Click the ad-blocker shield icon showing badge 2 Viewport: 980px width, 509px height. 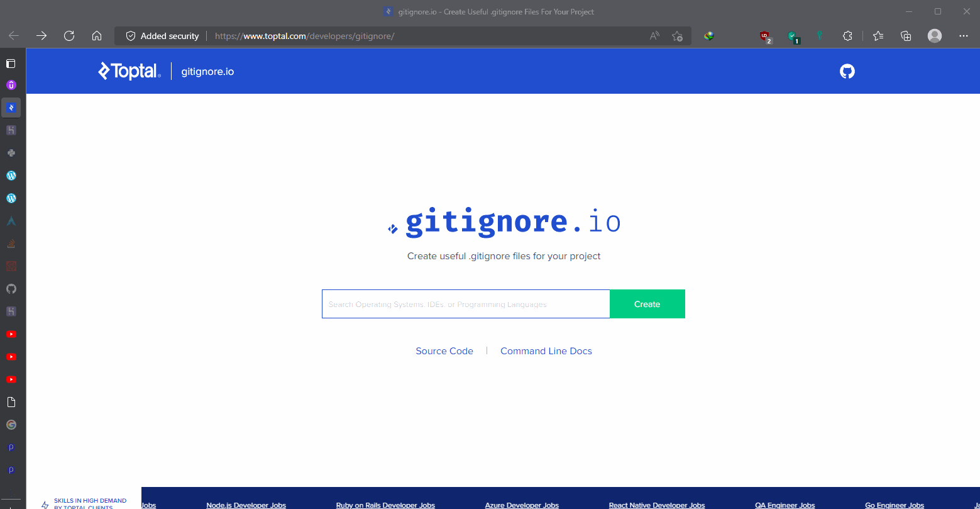pyautogui.click(x=765, y=36)
